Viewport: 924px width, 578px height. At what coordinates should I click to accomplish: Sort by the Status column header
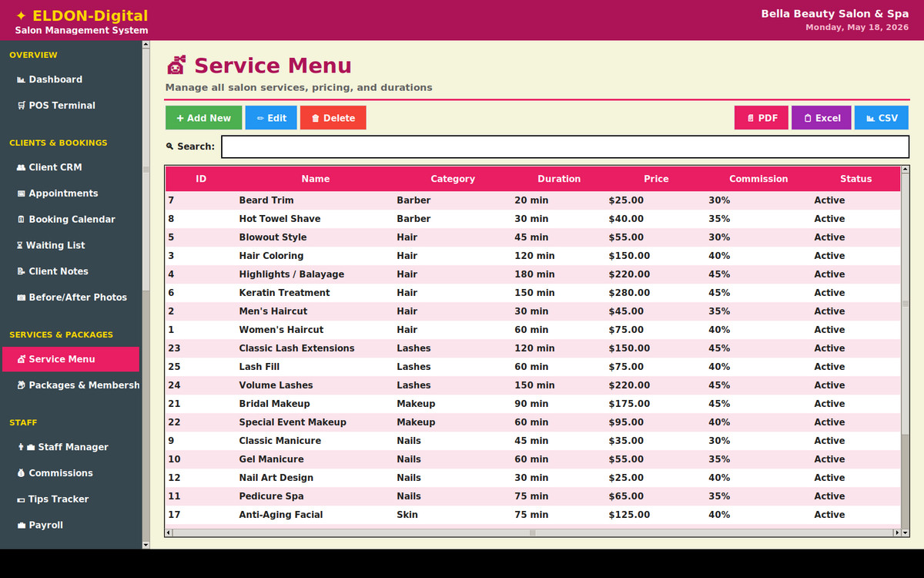click(855, 179)
